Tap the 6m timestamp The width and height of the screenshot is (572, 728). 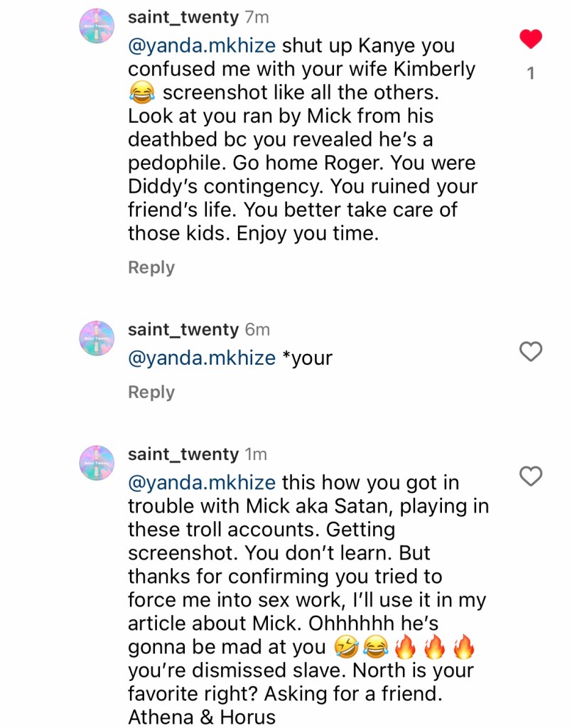(x=257, y=330)
